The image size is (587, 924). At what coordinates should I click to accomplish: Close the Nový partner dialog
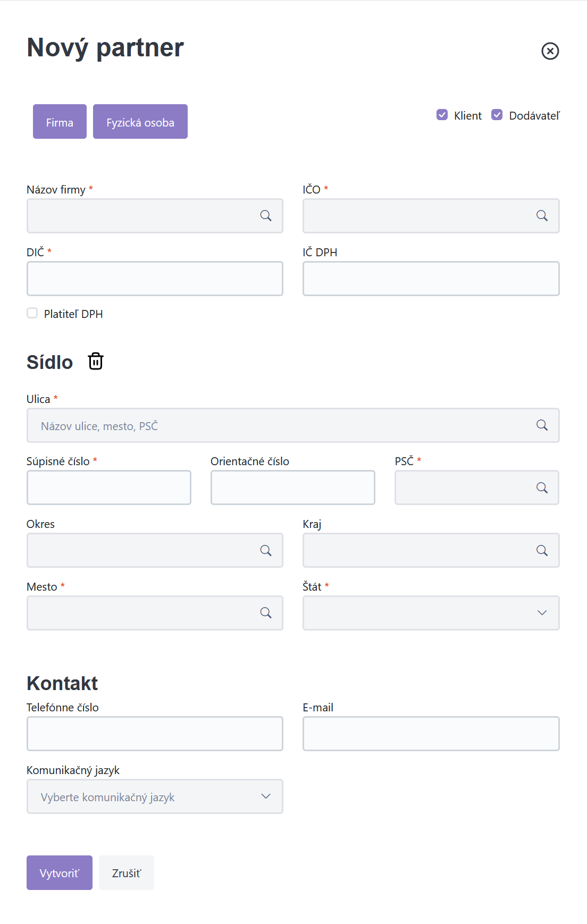point(550,51)
